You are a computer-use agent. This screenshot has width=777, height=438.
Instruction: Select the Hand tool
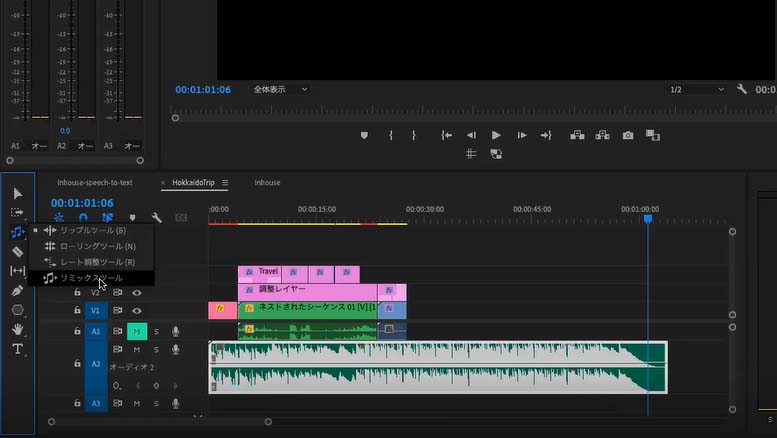17,329
